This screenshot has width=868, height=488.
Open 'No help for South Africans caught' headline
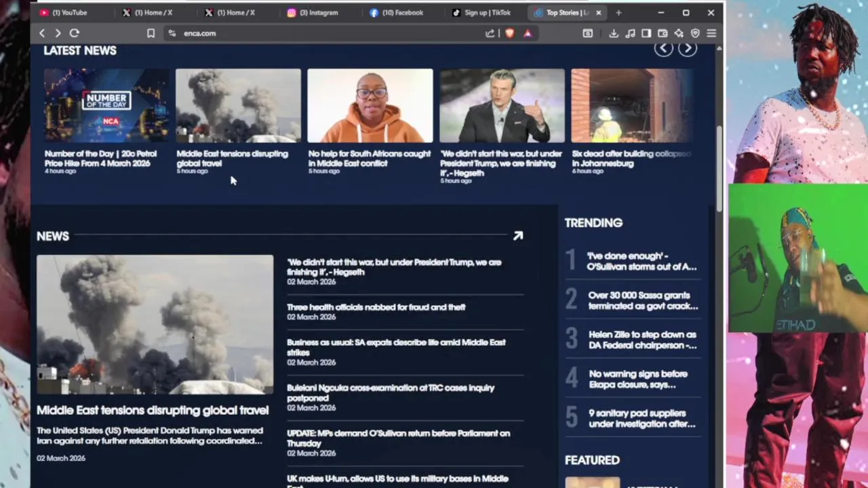[370, 159]
